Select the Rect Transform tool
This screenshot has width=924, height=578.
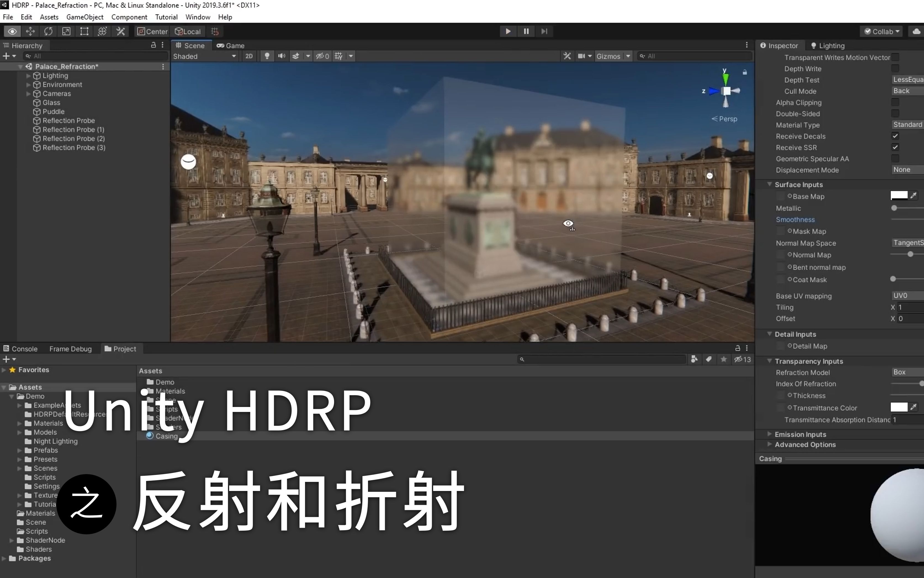[x=84, y=31]
